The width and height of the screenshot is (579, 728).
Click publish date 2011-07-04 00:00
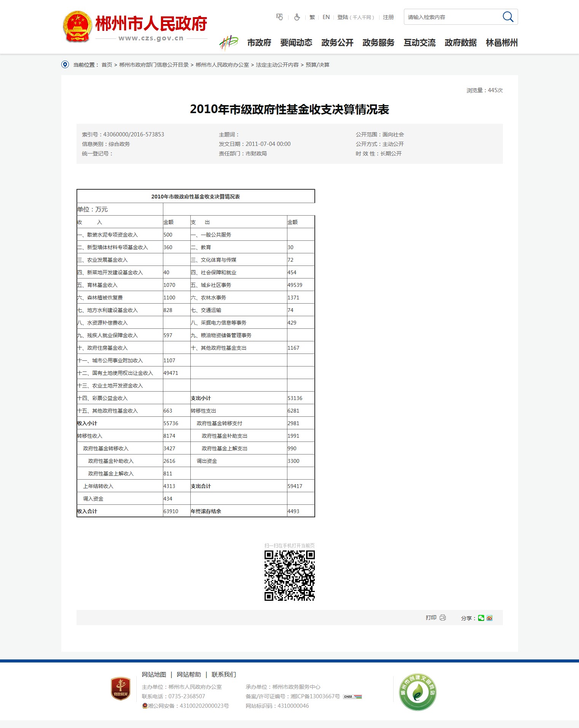pos(268,144)
